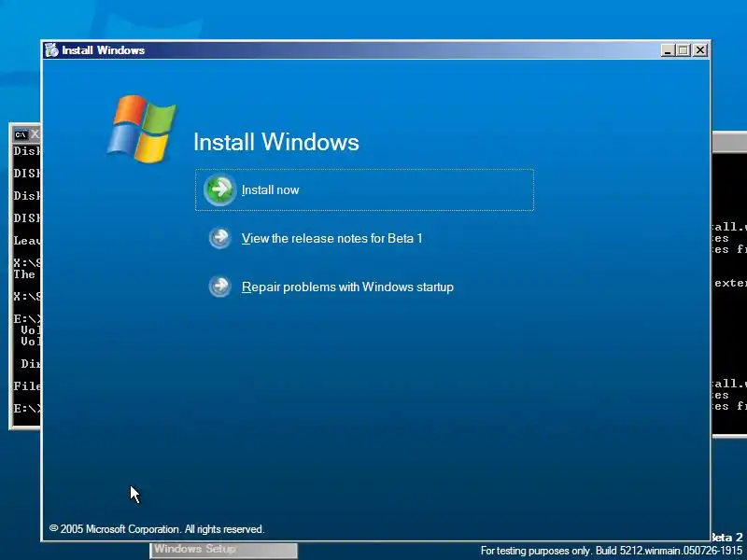
Task: Open View the release notes for Beta 1
Action: click(331, 238)
